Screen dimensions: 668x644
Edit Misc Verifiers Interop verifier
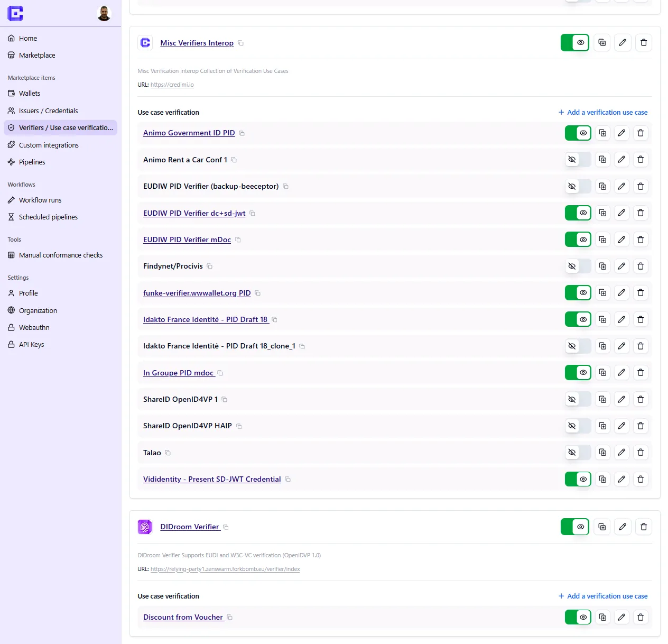click(623, 42)
